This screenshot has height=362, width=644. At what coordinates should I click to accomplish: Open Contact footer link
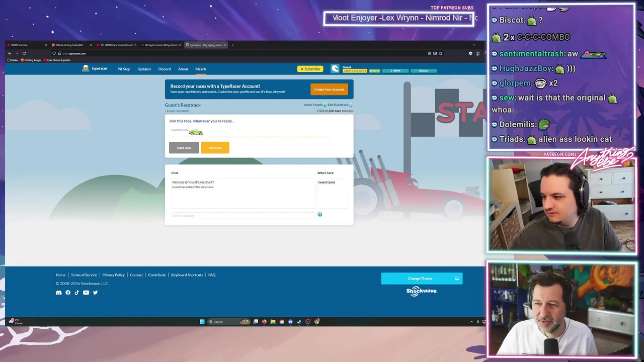(x=136, y=275)
